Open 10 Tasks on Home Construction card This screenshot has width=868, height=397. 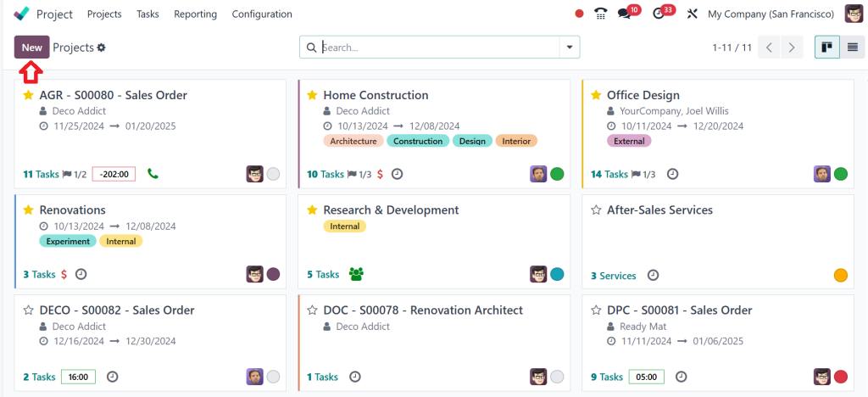325,175
